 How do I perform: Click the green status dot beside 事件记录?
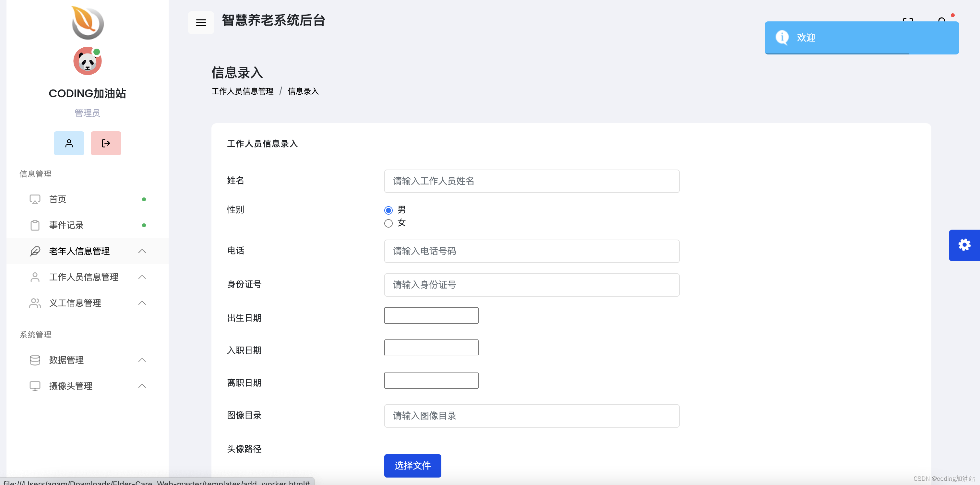(144, 225)
